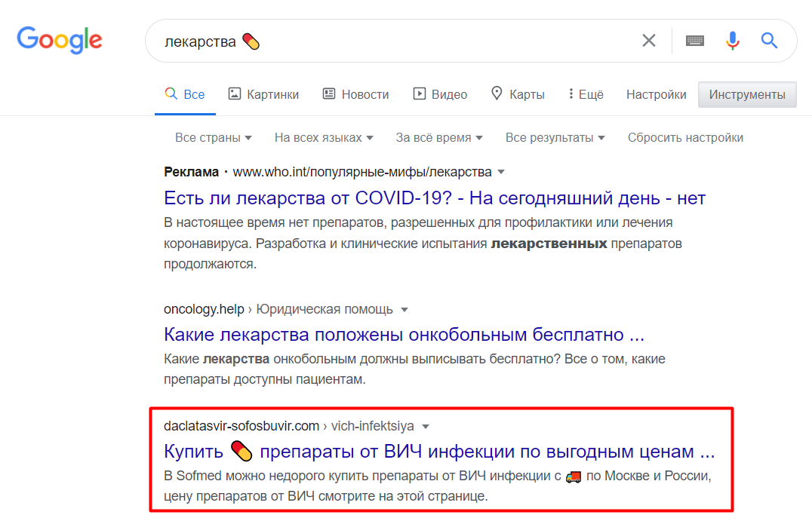Click the Google logo
This screenshot has height=524, width=812.
[60, 40]
